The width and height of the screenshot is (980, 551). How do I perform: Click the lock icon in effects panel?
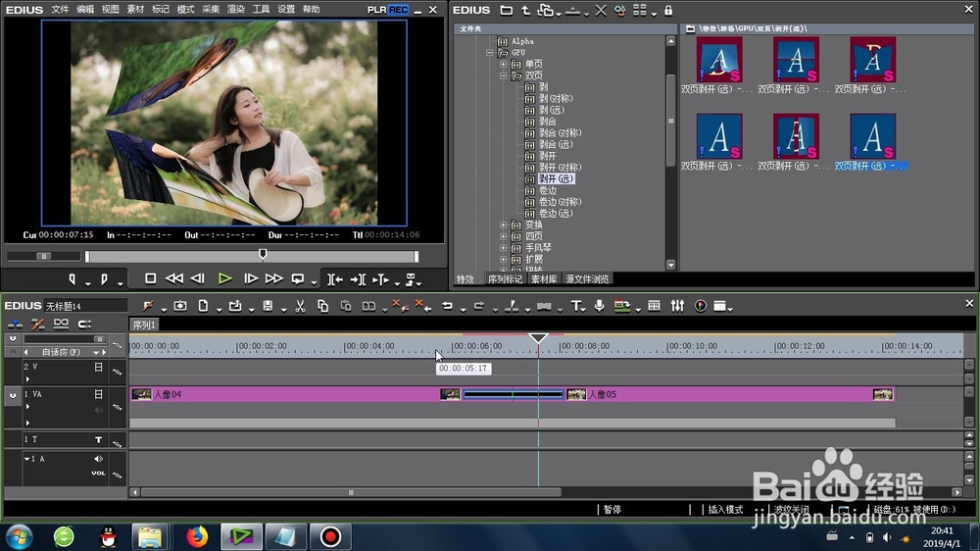click(668, 10)
